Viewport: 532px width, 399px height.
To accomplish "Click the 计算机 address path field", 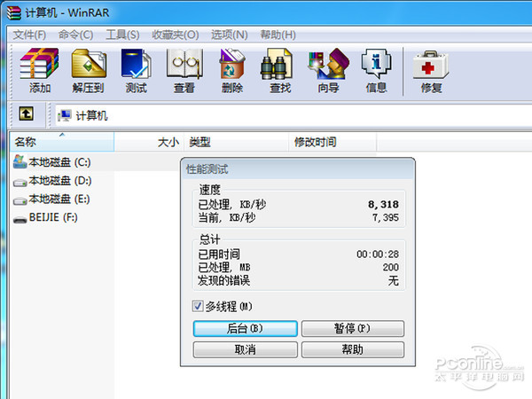I will click(x=293, y=115).
